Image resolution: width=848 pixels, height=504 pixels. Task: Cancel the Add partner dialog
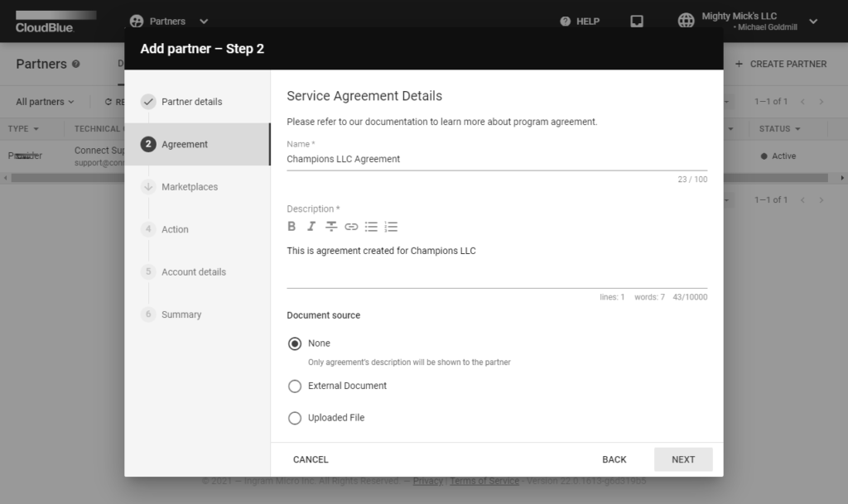coord(311,459)
